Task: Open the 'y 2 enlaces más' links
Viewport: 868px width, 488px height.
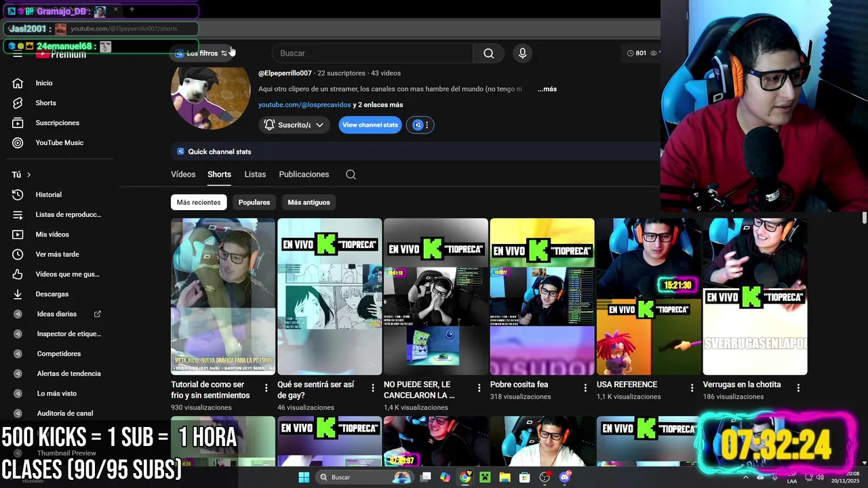Action: coord(378,105)
